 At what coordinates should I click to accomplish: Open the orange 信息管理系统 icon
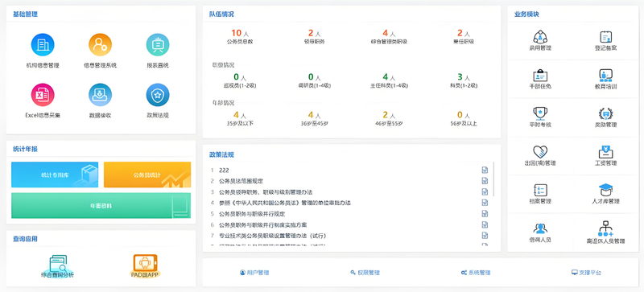click(x=100, y=45)
